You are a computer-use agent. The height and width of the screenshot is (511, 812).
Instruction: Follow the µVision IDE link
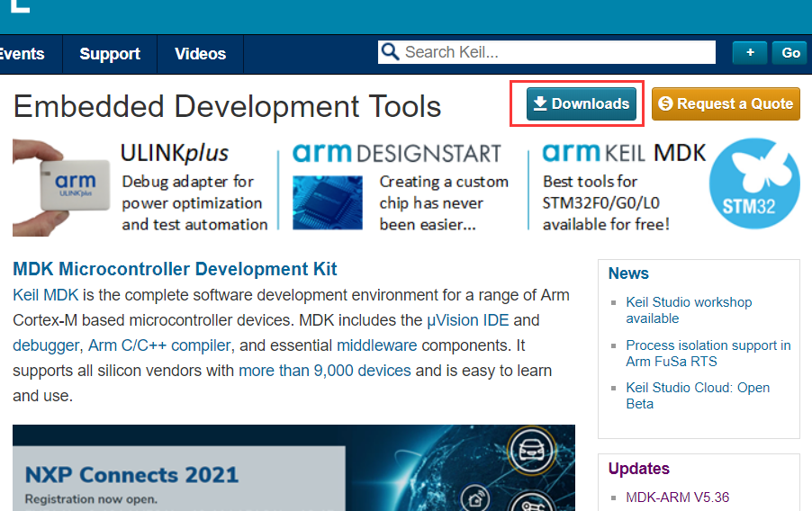click(x=467, y=320)
